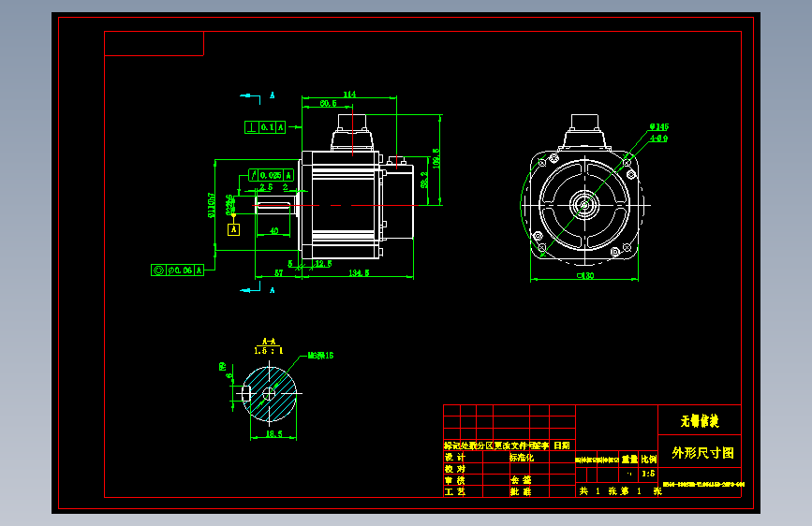Select the 40 keyway length dimension
The height and width of the screenshot is (526, 812).
(274, 231)
